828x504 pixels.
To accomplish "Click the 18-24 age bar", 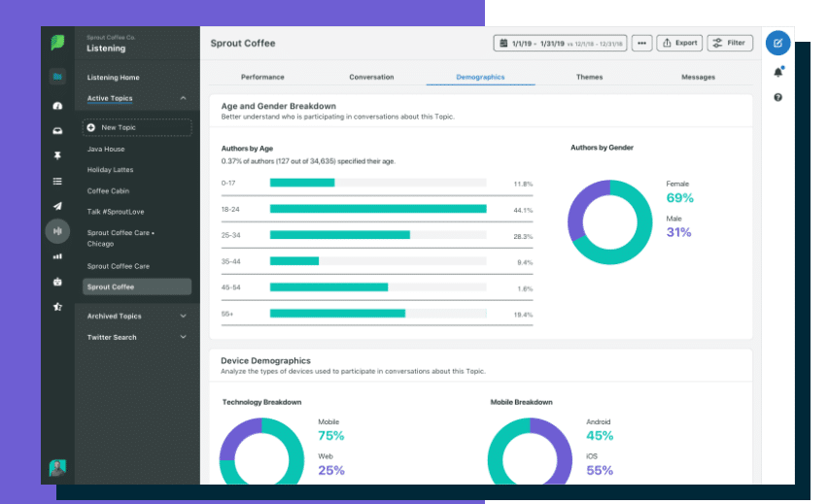I will (378, 209).
